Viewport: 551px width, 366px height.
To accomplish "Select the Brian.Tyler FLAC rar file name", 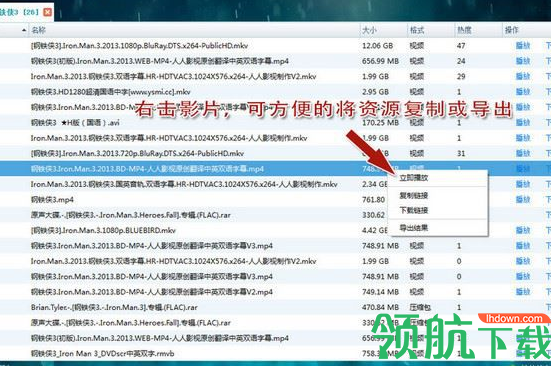I will [x=114, y=307].
